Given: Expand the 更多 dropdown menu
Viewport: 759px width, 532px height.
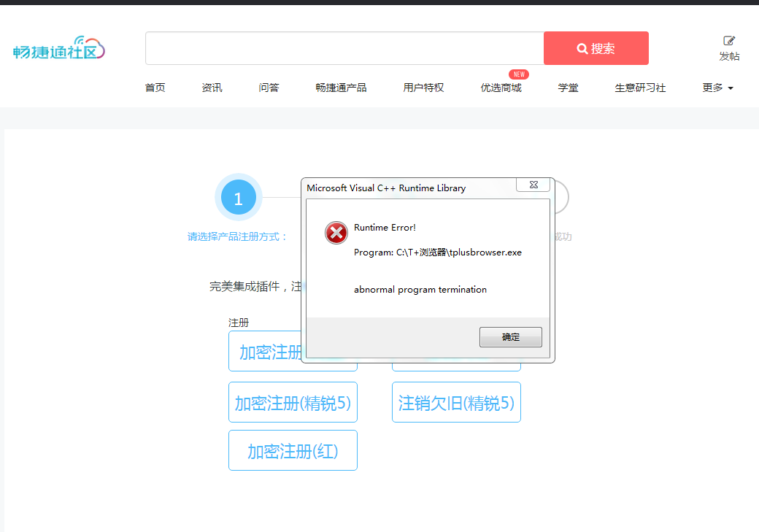Looking at the screenshot, I should pos(718,88).
